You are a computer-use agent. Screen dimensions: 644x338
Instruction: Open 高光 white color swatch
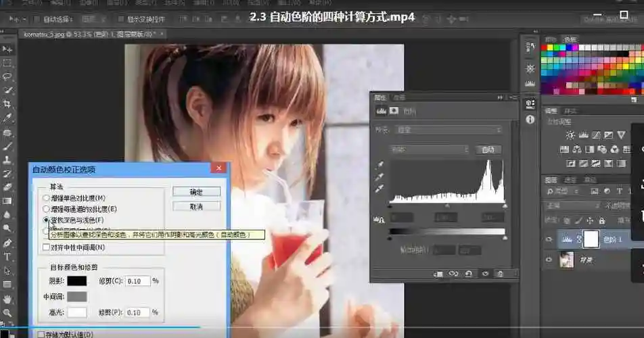point(77,312)
